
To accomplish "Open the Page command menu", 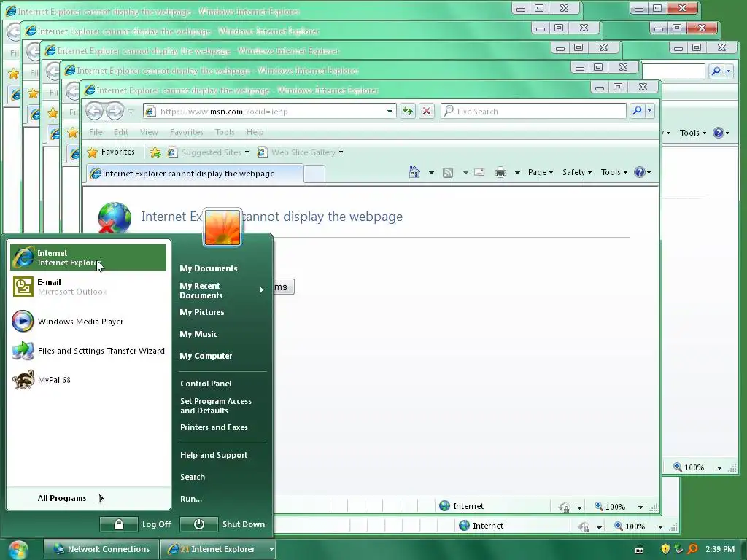I will (x=541, y=172).
